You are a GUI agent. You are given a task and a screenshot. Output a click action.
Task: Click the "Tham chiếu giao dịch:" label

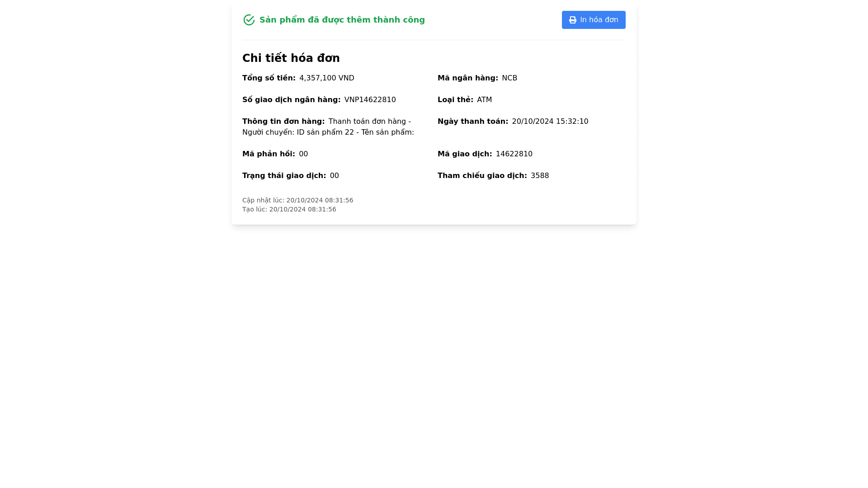click(482, 176)
